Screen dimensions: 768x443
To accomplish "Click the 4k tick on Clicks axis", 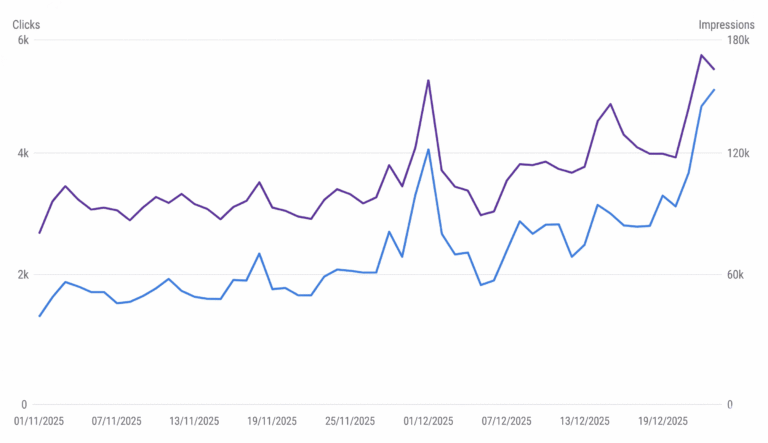I will [x=24, y=153].
